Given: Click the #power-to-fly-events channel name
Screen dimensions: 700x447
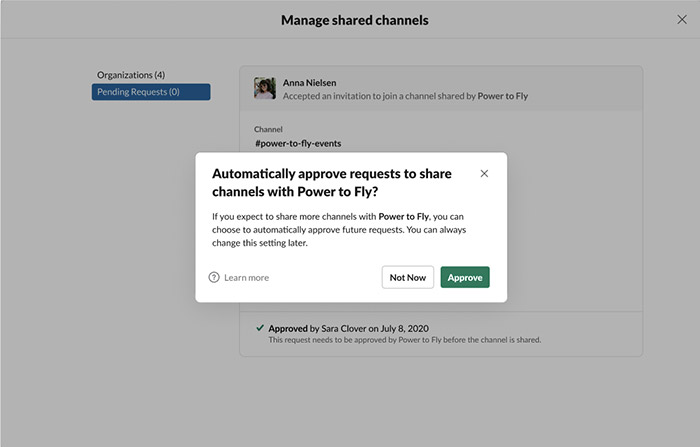Looking at the screenshot, I should [x=298, y=143].
